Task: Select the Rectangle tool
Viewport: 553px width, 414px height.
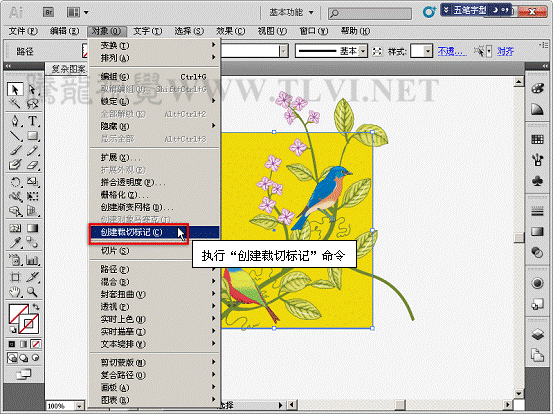Action: [x=32, y=136]
